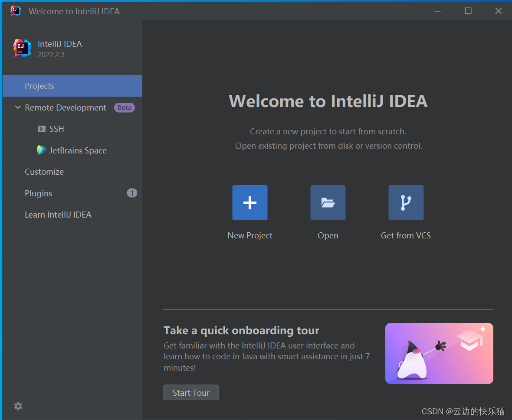This screenshot has width=512, height=420.
Task: Click the 'Welcome to IntelliJ IDEA' heading
Action: click(328, 101)
